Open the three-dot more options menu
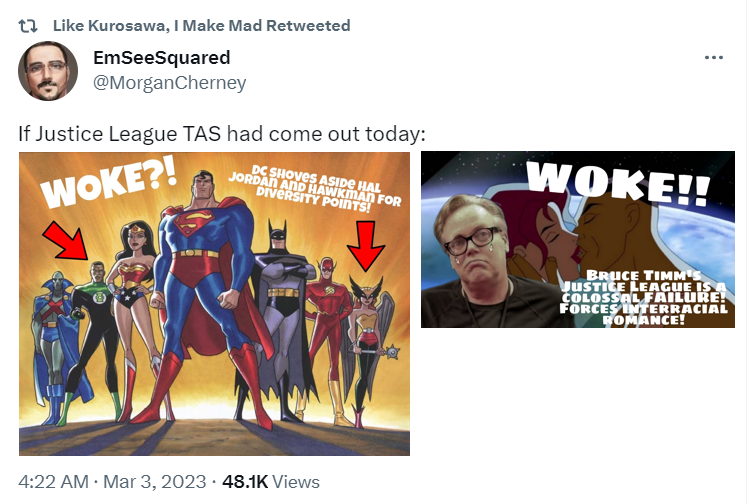 coord(714,58)
